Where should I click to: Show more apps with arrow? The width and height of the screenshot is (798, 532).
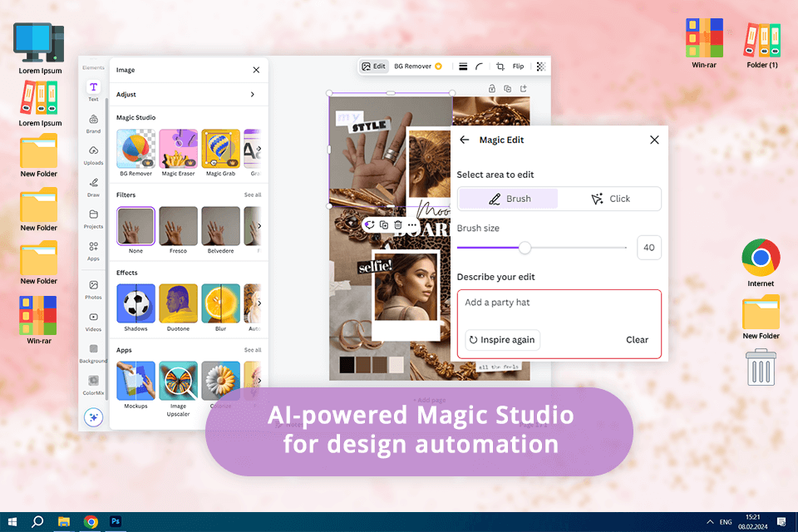[259, 380]
